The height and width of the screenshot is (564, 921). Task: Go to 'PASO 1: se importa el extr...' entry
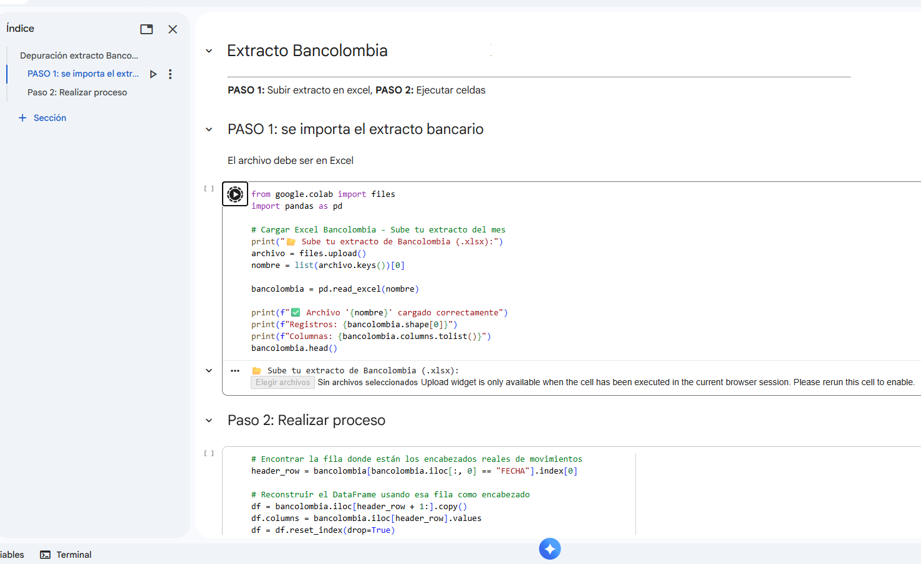pos(83,73)
